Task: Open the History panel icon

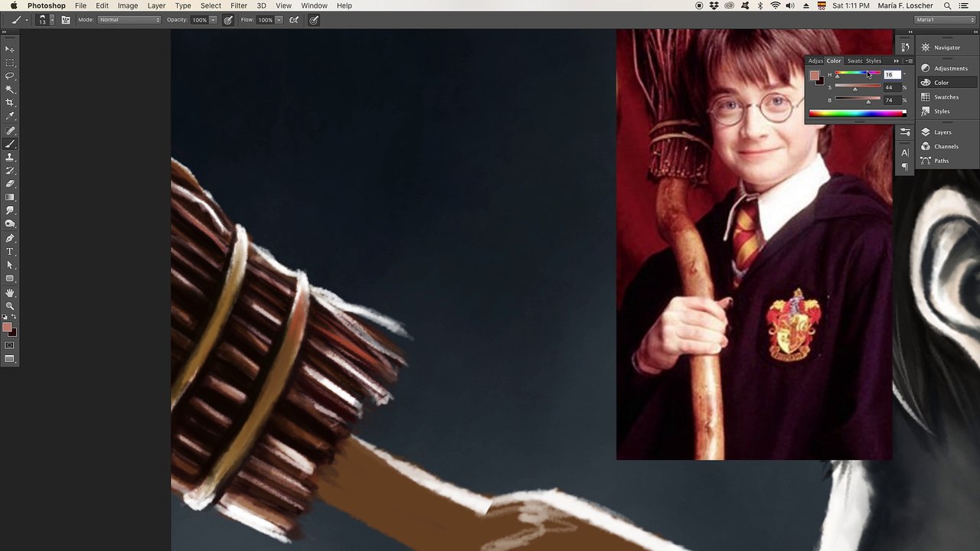Action: point(905,47)
